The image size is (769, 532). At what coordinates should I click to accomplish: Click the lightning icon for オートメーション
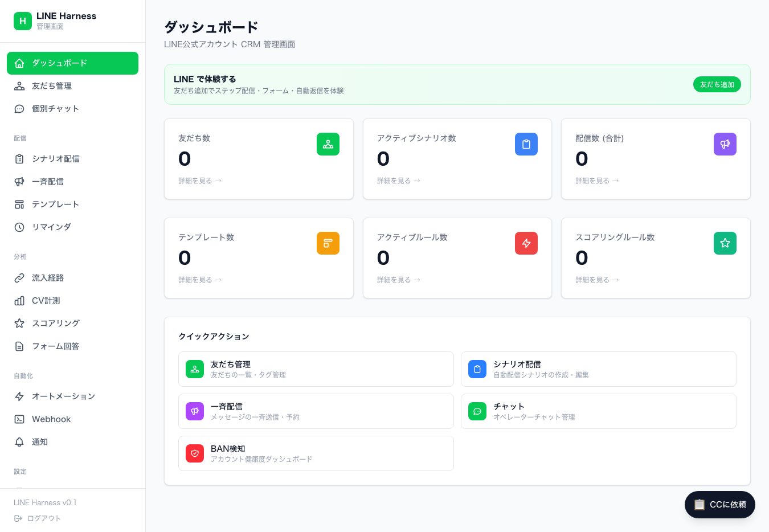19,396
